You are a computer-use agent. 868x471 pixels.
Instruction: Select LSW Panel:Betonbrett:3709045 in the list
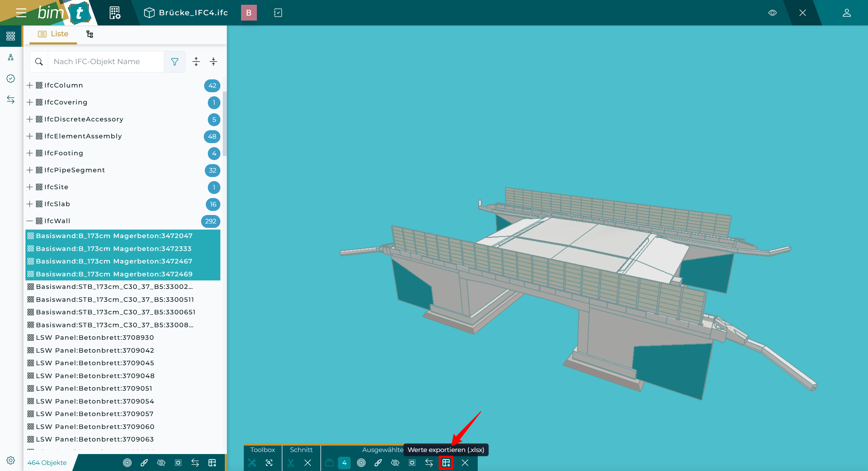click(95, 363)
